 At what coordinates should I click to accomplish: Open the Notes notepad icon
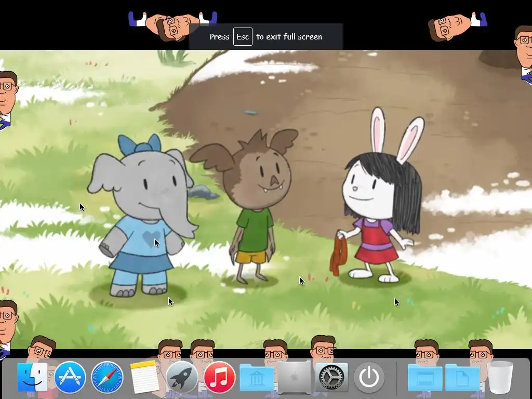[x=144, y=377]
